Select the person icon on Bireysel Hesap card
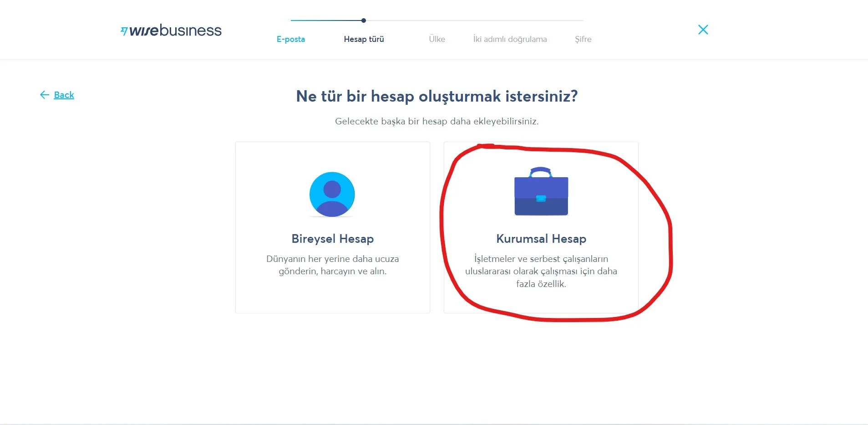Screen dimensions: 868x425 (x=332, y=194)
